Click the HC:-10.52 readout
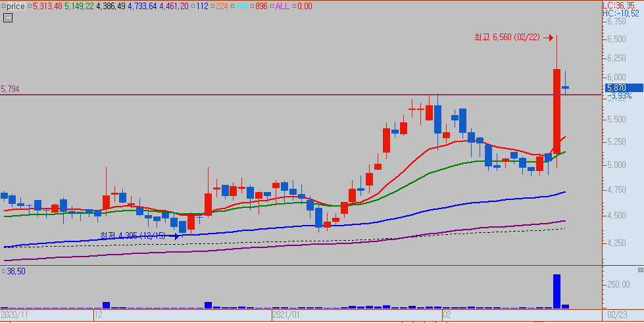This screenshot has height=323, width=644. [620, 13]
